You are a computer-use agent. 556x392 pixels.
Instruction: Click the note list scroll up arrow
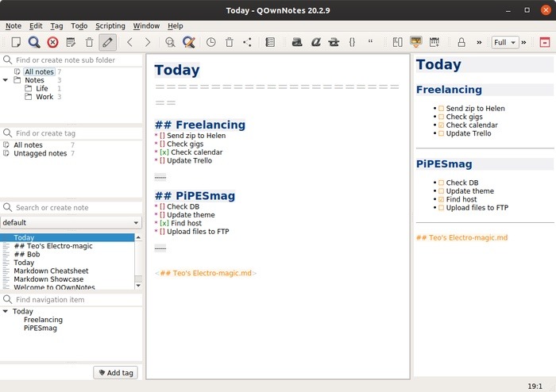tap(138, 237)
